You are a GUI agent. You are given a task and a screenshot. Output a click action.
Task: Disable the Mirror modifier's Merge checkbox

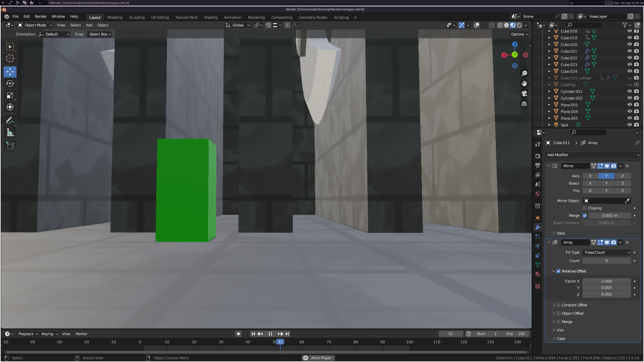coord(585,216)
